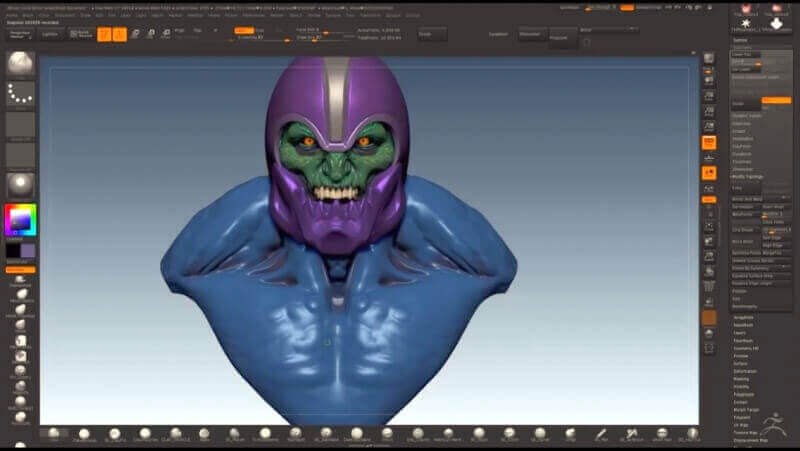Click the Transp transparency icon
800x451 pixels.
[709, 303]
